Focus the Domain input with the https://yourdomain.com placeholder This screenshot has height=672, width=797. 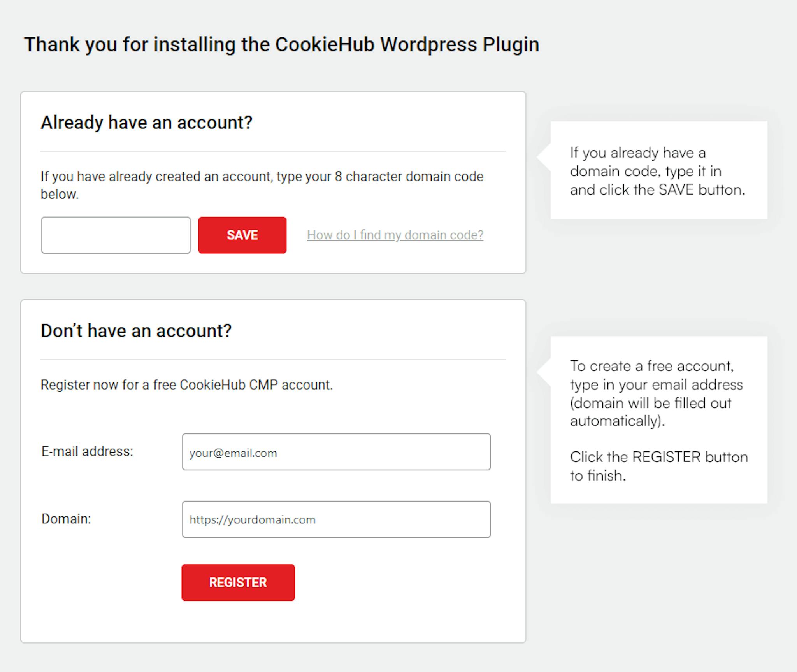(336, 519)
